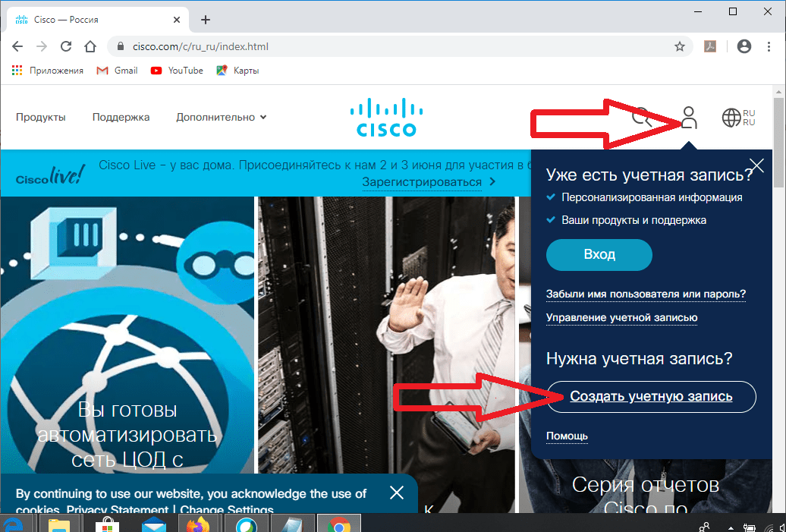Viewport: 786px width, 532px height.
Task: Open Управление учетной записью link
Action: (621, 317)
